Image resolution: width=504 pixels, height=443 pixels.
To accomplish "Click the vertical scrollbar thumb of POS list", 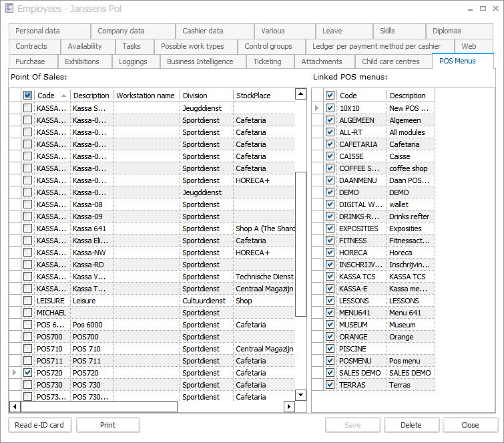I will pyautogui.click(x=300, y=244).
